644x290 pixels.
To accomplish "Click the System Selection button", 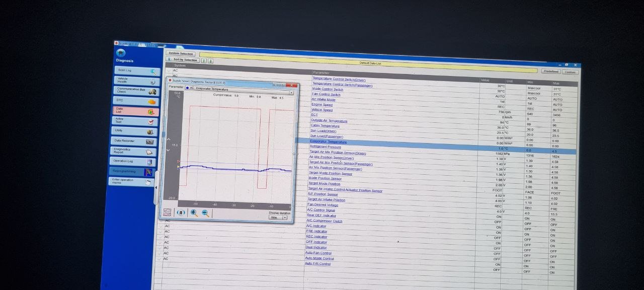I will [181, 53].
